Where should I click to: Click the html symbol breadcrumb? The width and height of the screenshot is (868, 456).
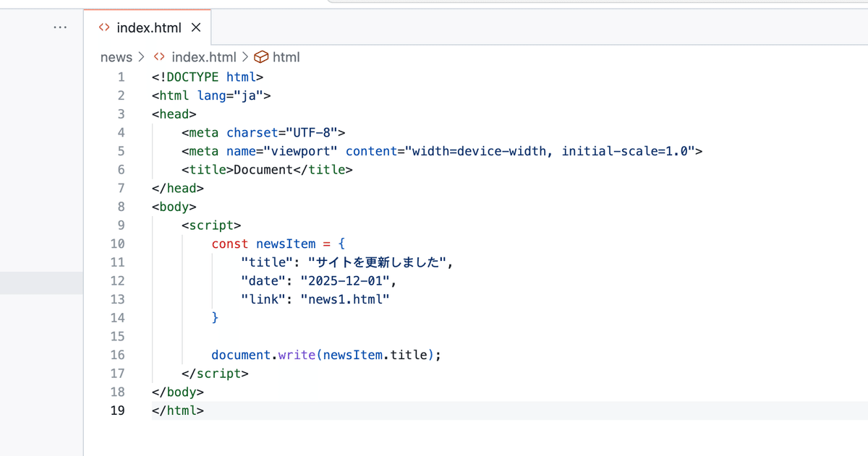click(286, 57)
